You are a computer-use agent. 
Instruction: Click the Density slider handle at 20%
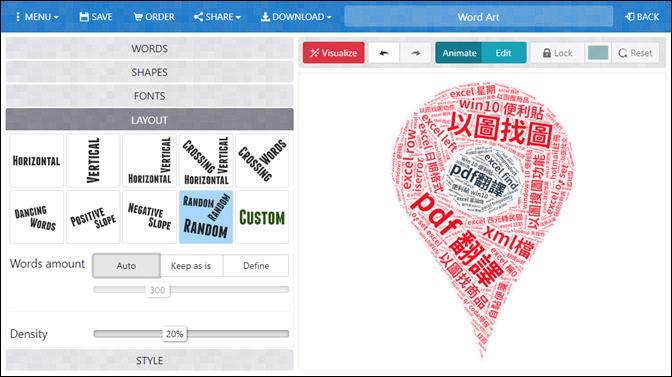coord(175,334)
